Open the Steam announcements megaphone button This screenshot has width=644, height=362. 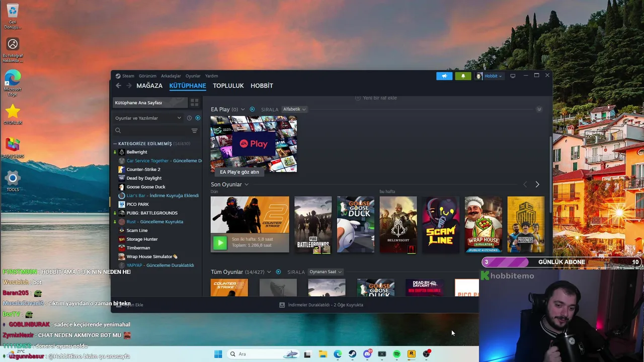pyautogui.click(x=444, y=76)
